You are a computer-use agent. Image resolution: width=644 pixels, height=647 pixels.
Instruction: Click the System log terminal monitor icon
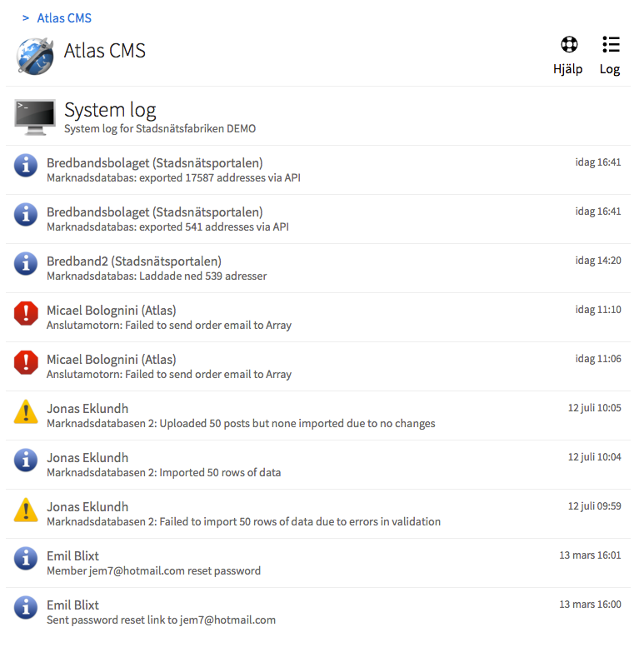click(x=35, y=117)
